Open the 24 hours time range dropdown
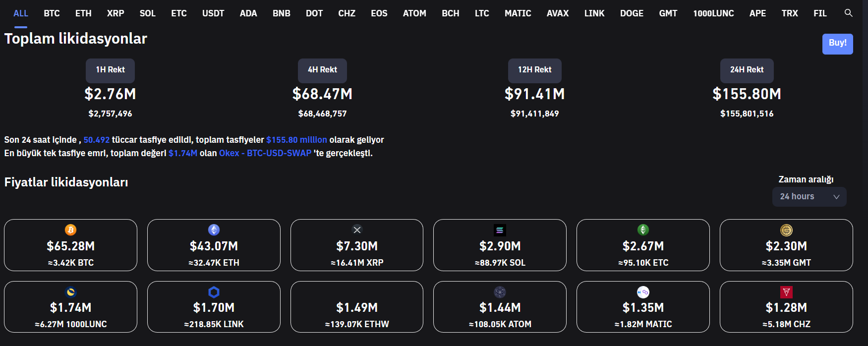This screenshot has width=868, height=346. pyautogui.click(x=809, y=197)
